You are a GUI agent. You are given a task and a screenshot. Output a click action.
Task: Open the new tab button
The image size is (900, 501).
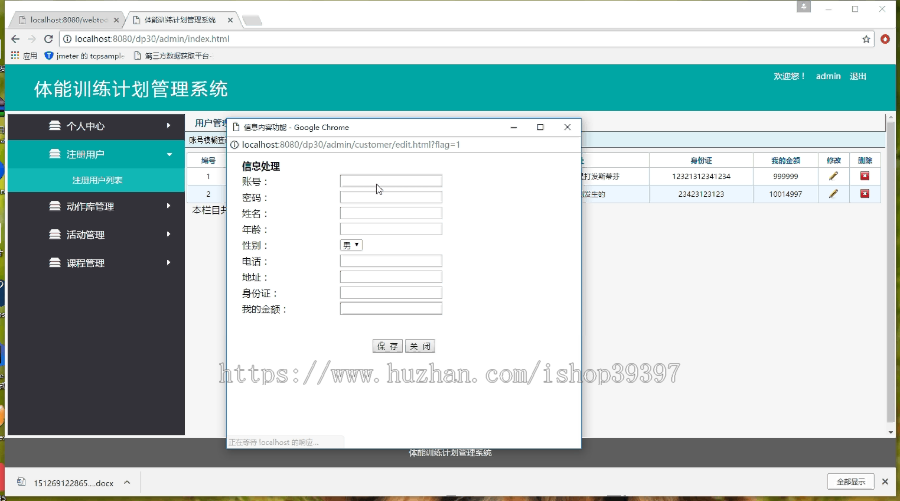pos(252,21)
